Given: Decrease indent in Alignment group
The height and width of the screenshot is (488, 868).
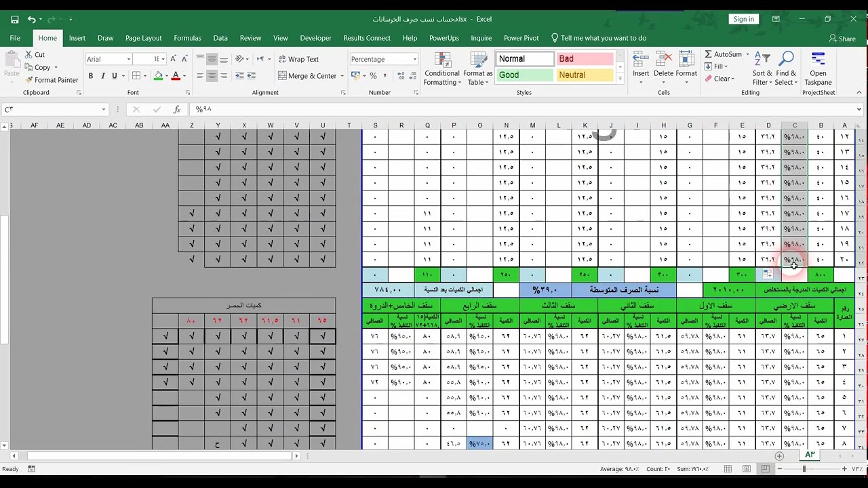Looking at the screenshot, I should [239, 76].
